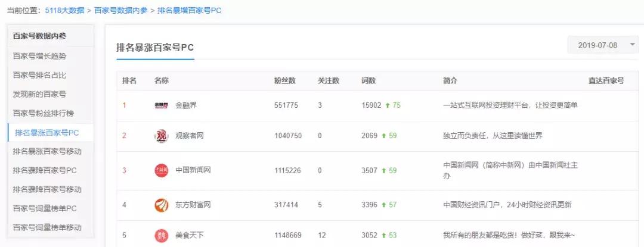Open 5118大数据 breadcrumb link

(x=65, y=10)
